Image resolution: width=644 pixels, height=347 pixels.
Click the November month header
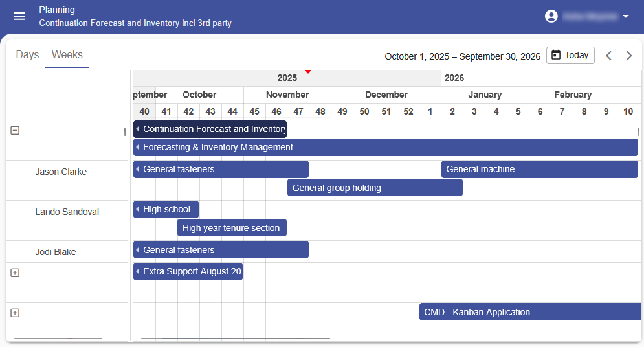287,95
